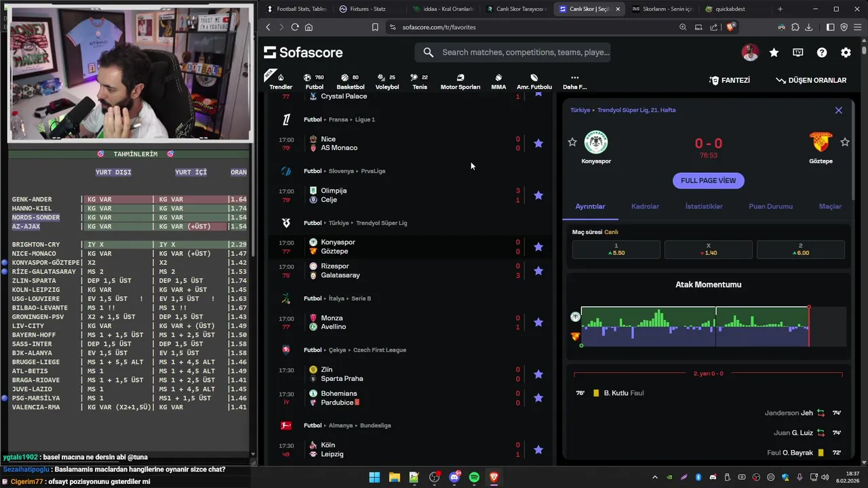This screenshot has width=868, height=488.
Task: Click the FULL PAGE VIEW button
Action: (708, 180)
